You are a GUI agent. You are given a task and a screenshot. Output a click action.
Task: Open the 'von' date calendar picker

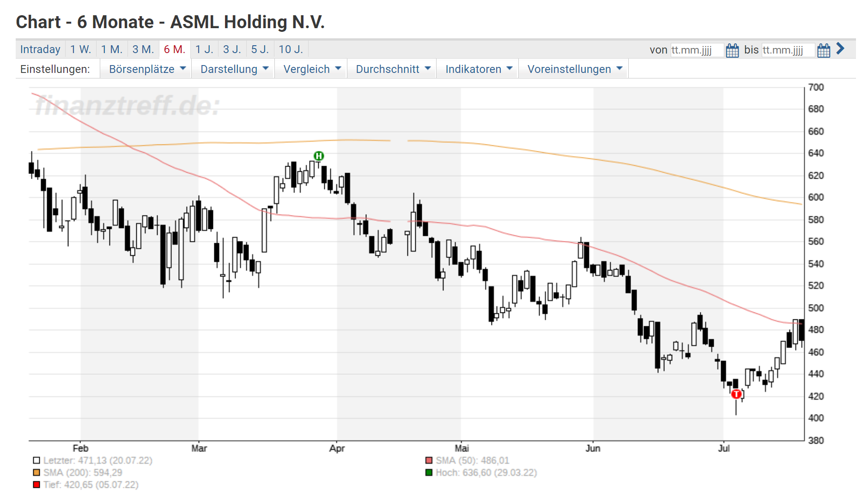tap(732, 50)
